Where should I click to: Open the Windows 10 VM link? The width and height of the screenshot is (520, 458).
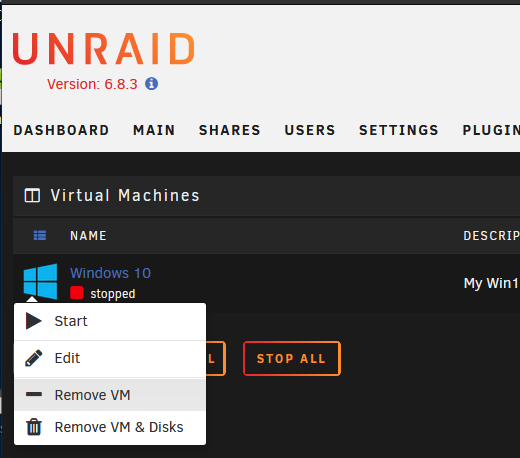tap(110, 273)
